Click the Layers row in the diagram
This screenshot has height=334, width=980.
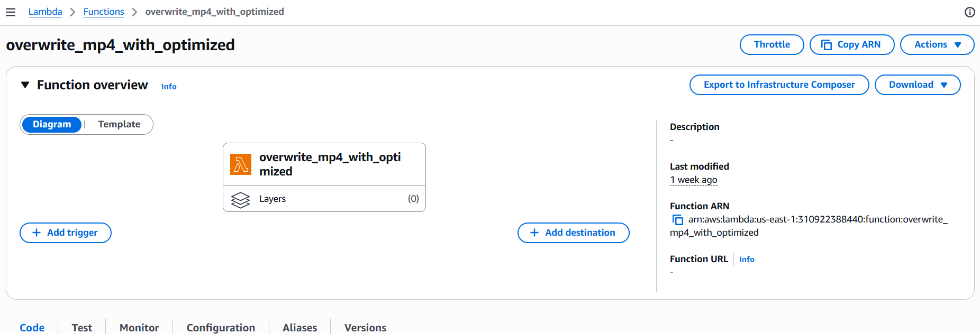coord(324,199)
